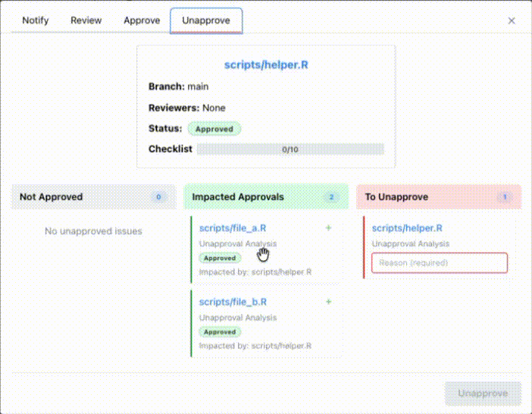
Task: Click the Approved badge under scripts/file_b.R
Action: 220,332
